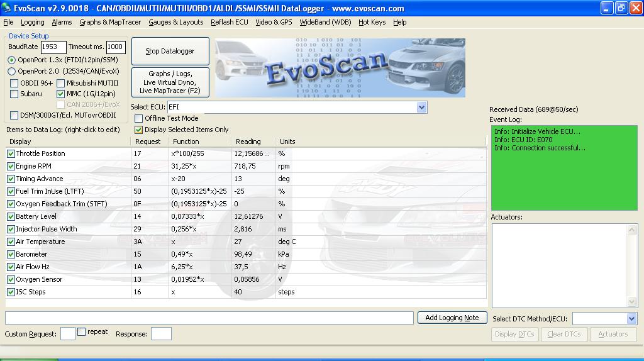644x361 pixels.
Task: Check the Mitsubishi MUTIII option
Action: pos(61,83)
